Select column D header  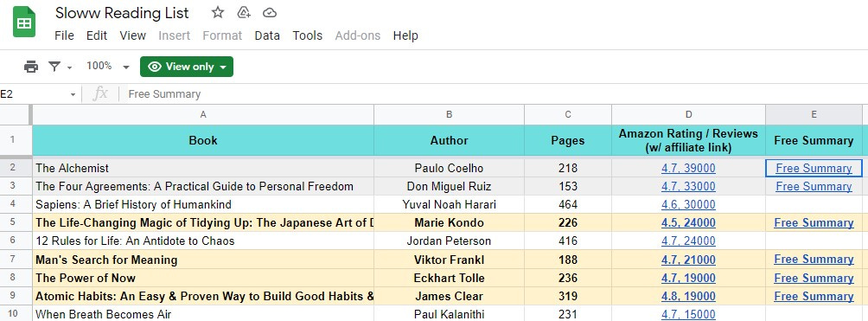pyautogui.click(x=689, y=115)
